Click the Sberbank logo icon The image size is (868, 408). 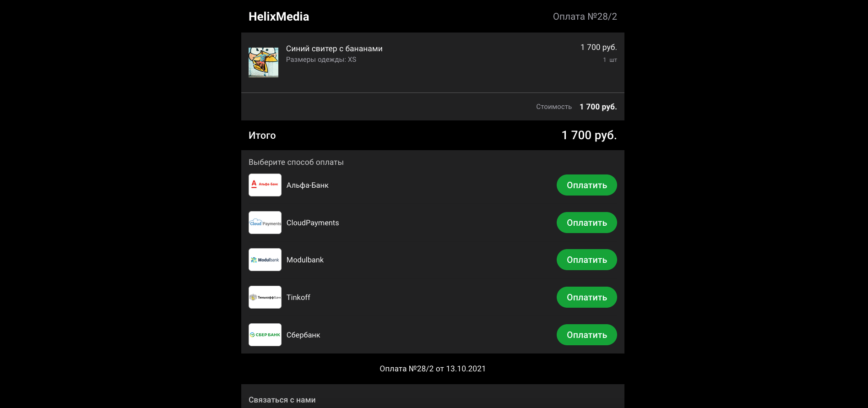point(265,335)
